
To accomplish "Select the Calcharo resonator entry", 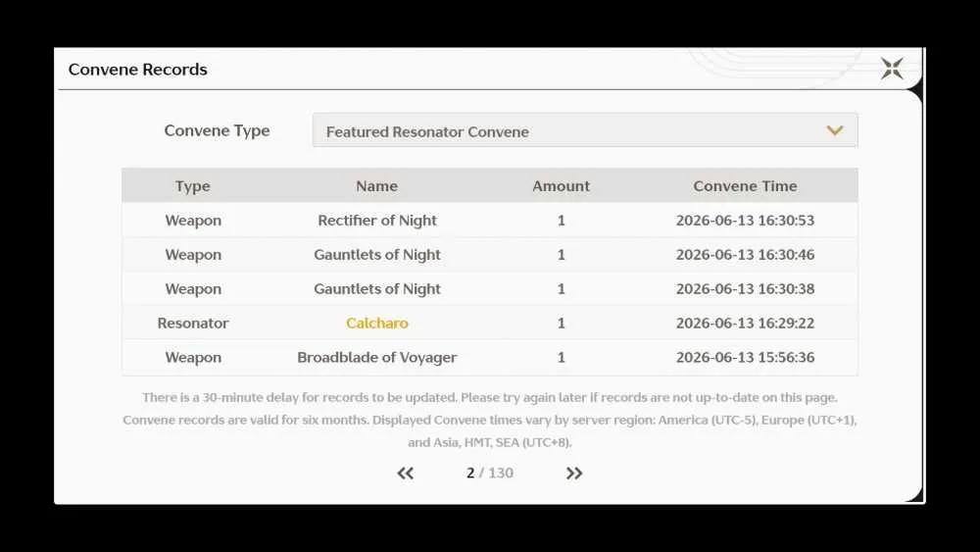I will 377,324.
